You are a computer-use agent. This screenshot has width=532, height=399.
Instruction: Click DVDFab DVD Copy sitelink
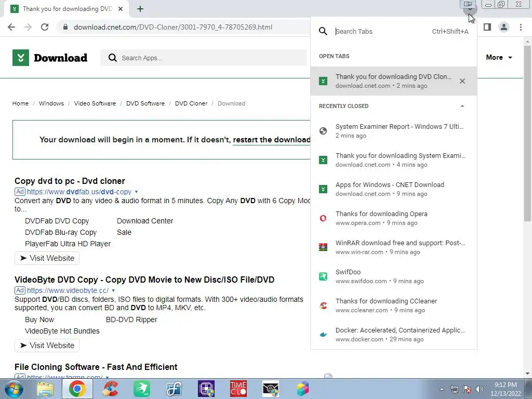pyautogui.click(x=57, y=221)
